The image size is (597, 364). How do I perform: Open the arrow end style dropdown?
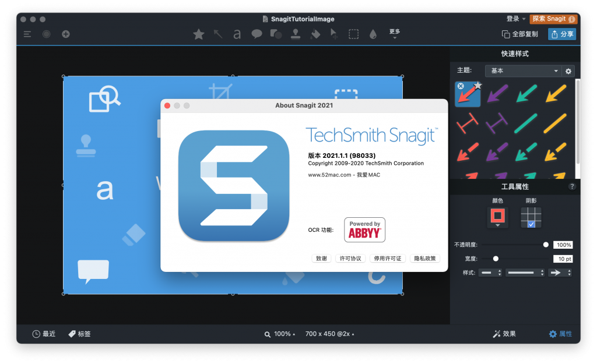pos(560,273)
